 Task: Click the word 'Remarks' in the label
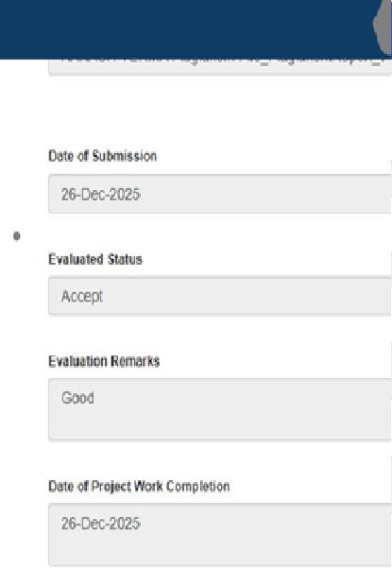click(135, 361)
